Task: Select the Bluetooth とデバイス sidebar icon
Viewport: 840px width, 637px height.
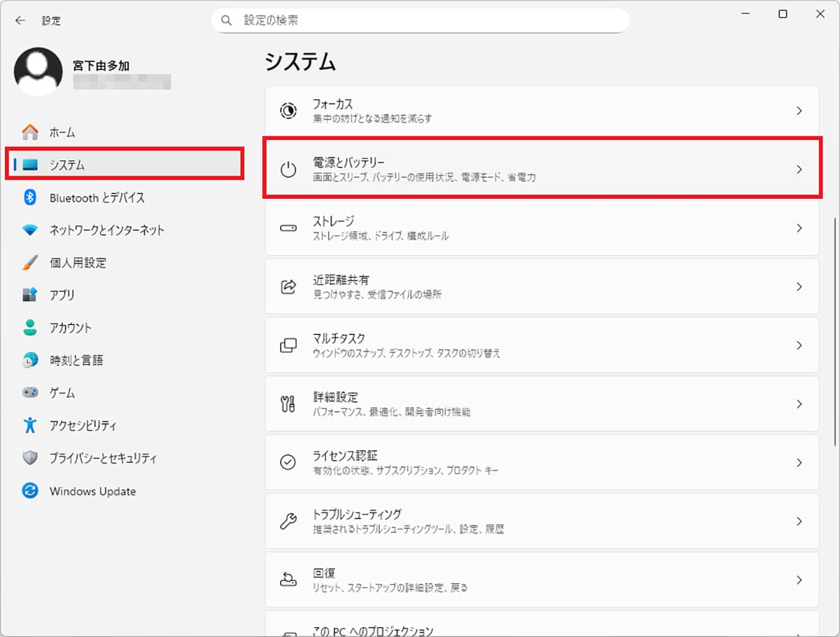Action: pyautogui.click(x=31, y=197)
